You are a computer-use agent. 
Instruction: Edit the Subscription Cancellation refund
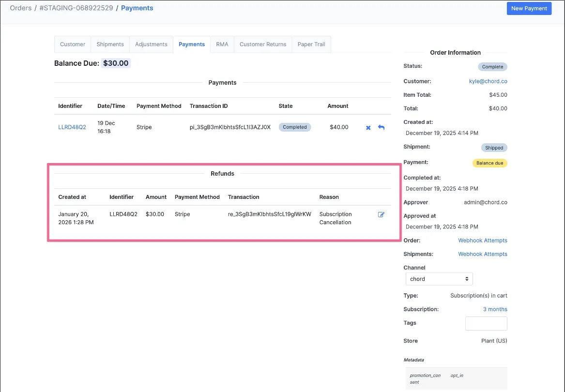pos(381,215)
